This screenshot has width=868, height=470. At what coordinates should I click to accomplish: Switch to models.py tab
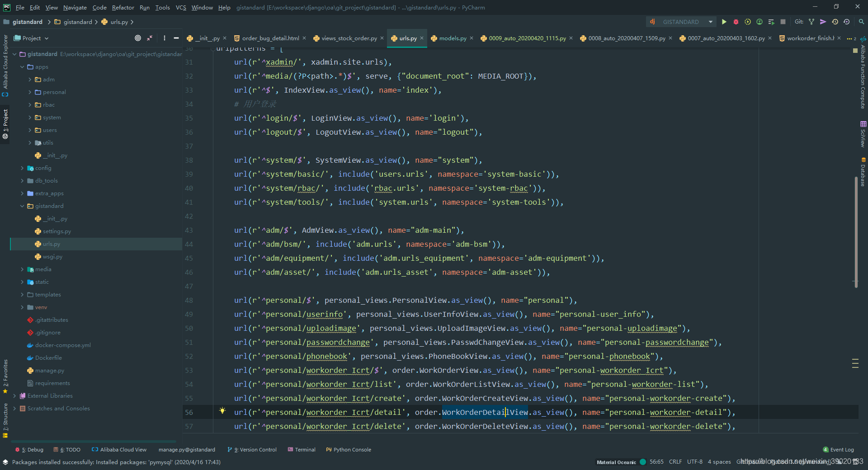coord(453,38)
